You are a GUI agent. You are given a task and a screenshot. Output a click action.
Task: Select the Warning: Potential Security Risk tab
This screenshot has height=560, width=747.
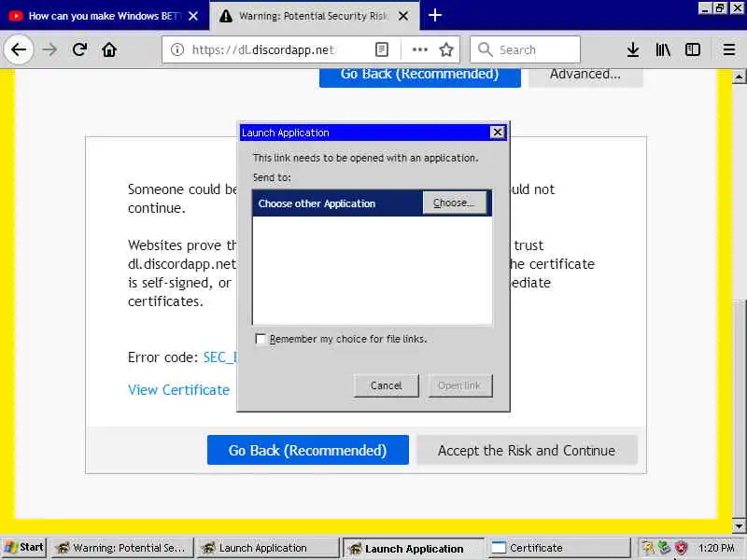pos(315,16)
